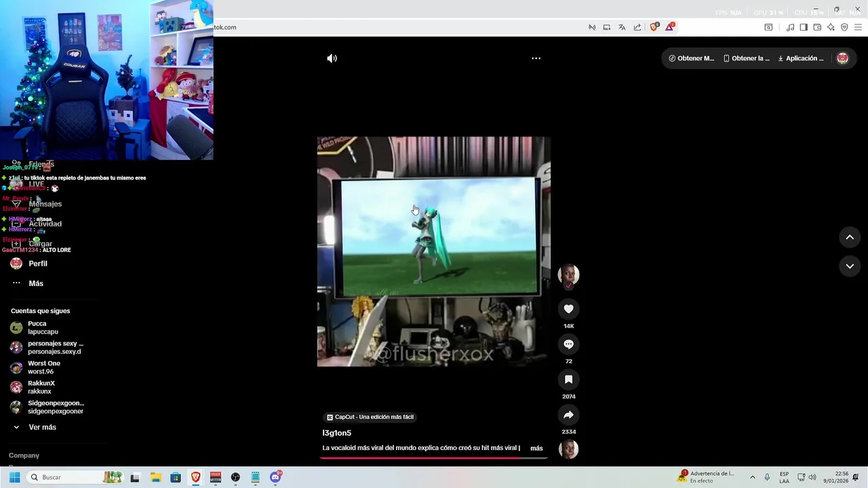The width and height of the screenshot is (868, 488).
Task: Save the video with the bookmark icon
Action: [x=568, y=380]
